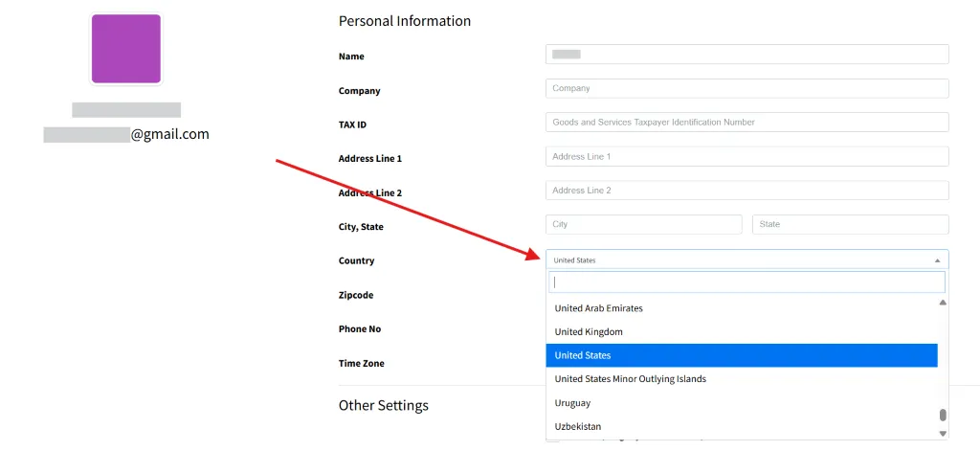980x451 pixels.
Task: Click the country list scrollbar thumb
Action: pyautogui.click(x=942, y=416)
